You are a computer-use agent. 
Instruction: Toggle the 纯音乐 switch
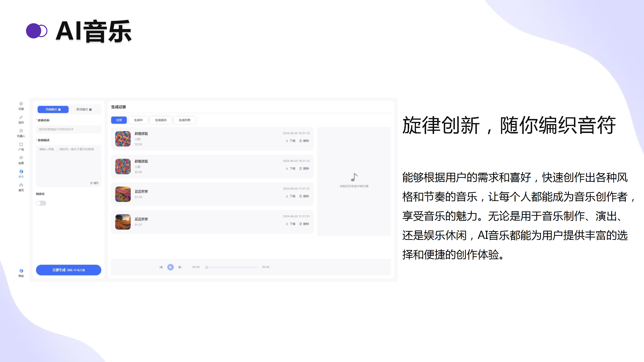(x=41, y=203)
